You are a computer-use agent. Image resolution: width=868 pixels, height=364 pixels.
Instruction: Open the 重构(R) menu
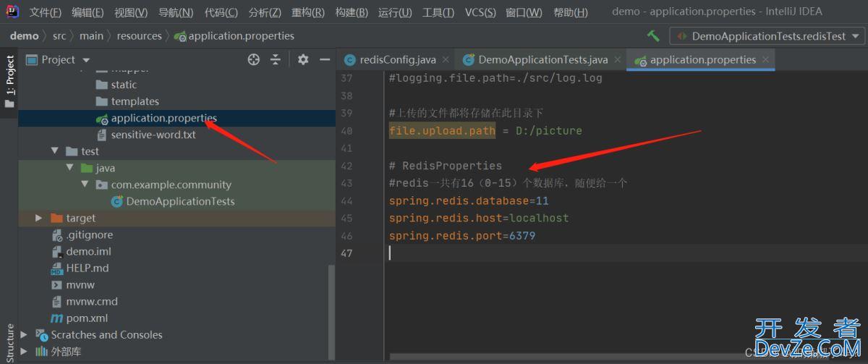308,12
